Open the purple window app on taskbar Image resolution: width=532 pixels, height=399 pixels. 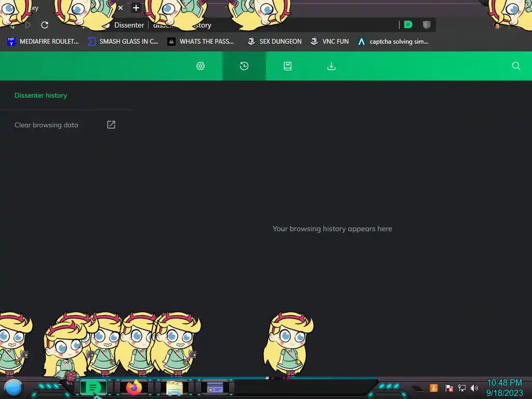point(215,388)
